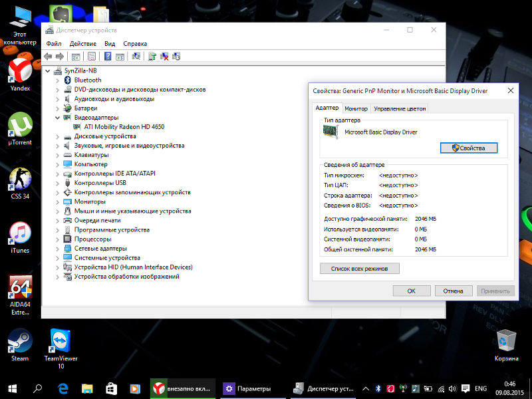Image resolution: width=532 pixels, height=399 pixels.
Task: Select the CSS 34 desktop icon
Action: click(20, 184)
